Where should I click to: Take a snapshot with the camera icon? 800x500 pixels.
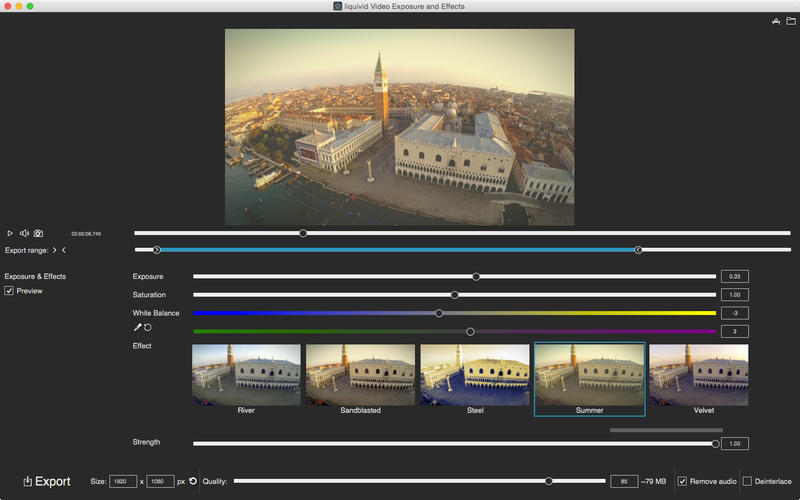38,233
